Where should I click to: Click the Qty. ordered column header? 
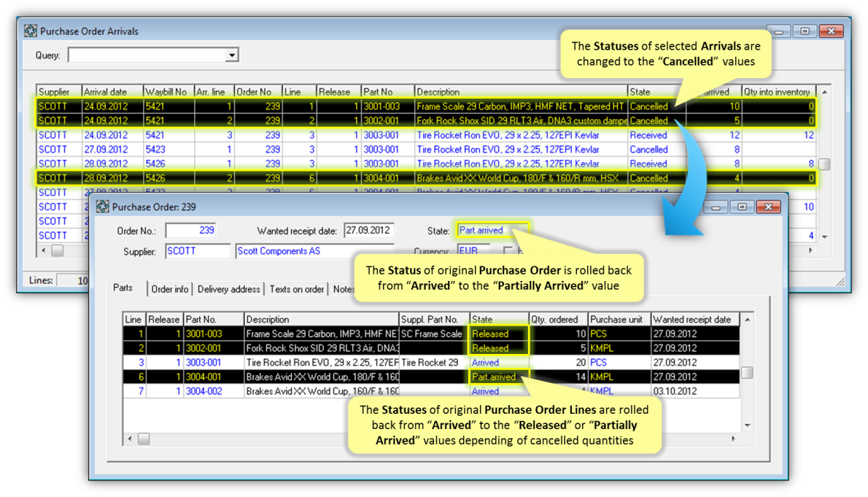[558, 320]
